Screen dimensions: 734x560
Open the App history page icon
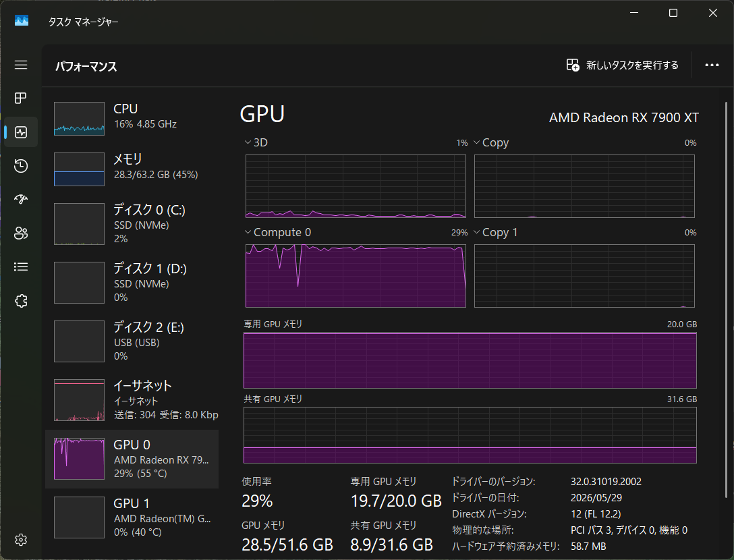[21, 166]
